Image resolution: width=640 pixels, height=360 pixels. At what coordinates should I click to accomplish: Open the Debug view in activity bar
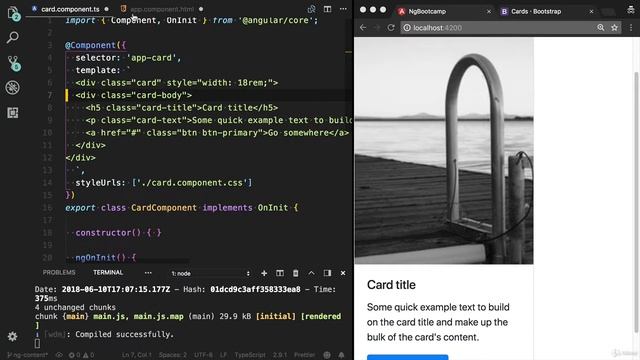(x=13, y=87)
